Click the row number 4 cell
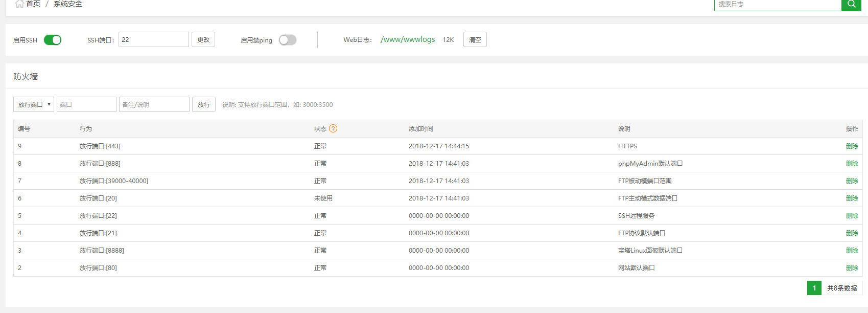868x313 pixels. (x=20, y=233)
